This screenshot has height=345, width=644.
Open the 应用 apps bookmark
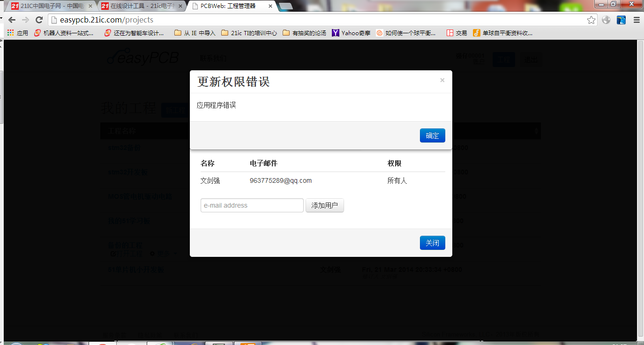tap(18, 33)
